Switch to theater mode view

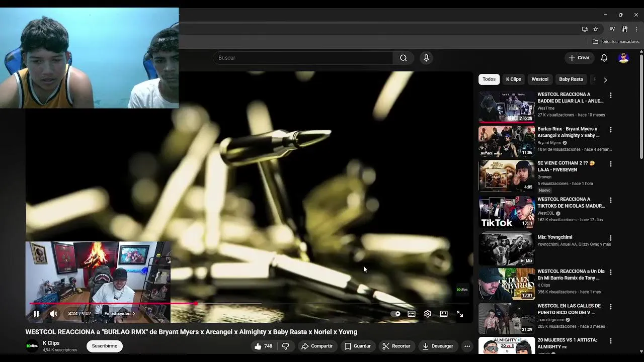pos(444,314)
